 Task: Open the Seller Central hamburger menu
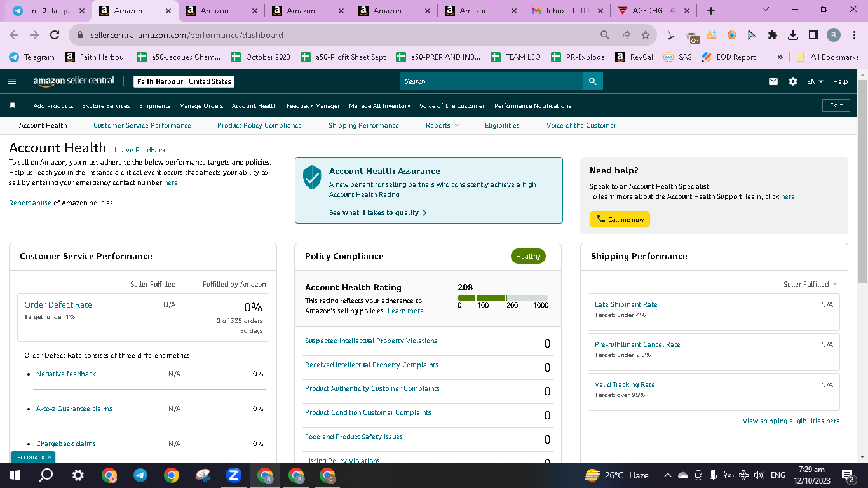12,81
